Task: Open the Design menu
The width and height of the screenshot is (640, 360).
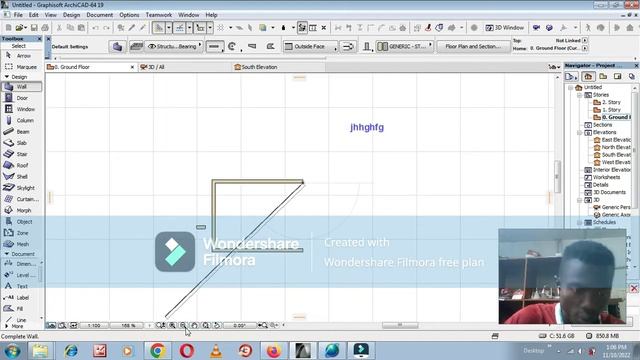Action: click(71, 15)
